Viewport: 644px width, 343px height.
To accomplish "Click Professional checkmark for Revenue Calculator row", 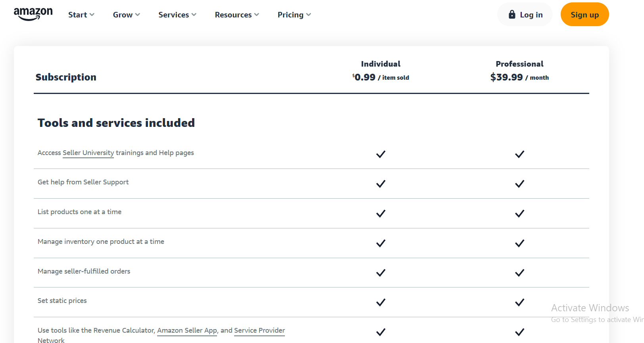I will tap(520, 332).
